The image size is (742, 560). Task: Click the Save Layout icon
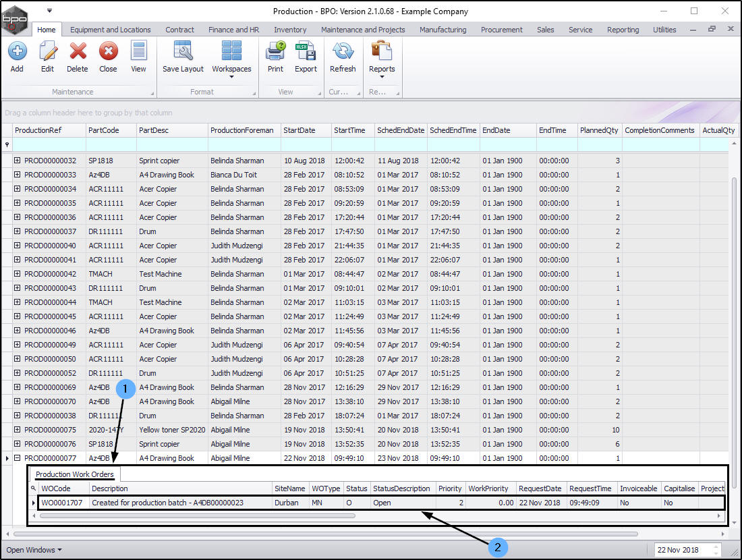183,52
